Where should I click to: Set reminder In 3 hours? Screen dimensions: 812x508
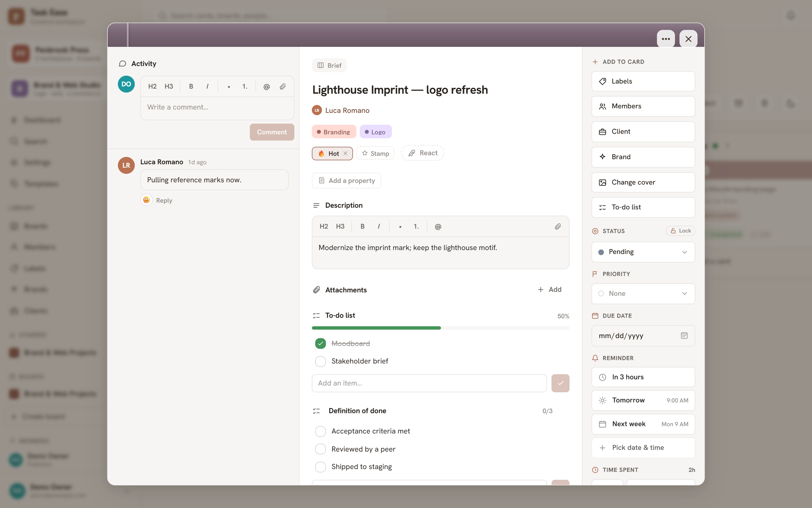643,377
